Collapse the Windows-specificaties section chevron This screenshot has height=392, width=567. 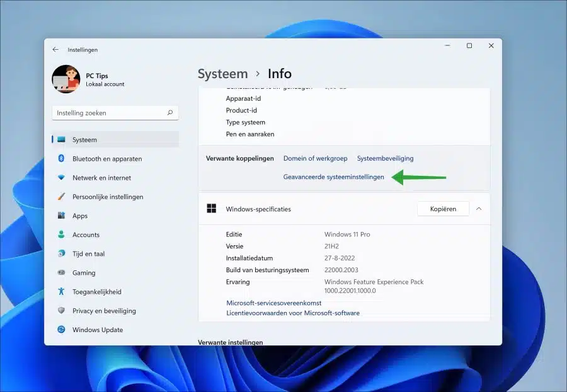coord(479,209)
